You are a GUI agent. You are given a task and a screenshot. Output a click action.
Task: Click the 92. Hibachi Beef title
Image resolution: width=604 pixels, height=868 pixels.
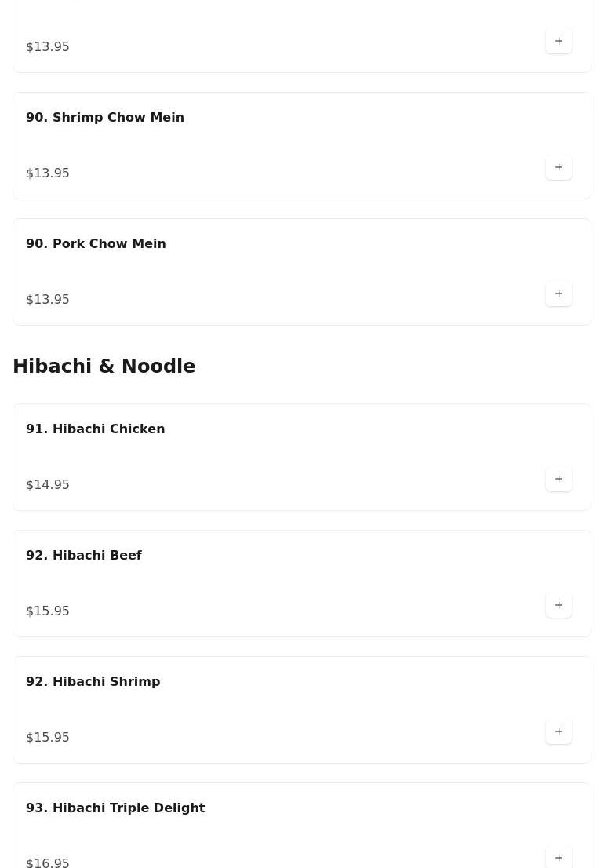pyautogui.click(x=84, y=555)
